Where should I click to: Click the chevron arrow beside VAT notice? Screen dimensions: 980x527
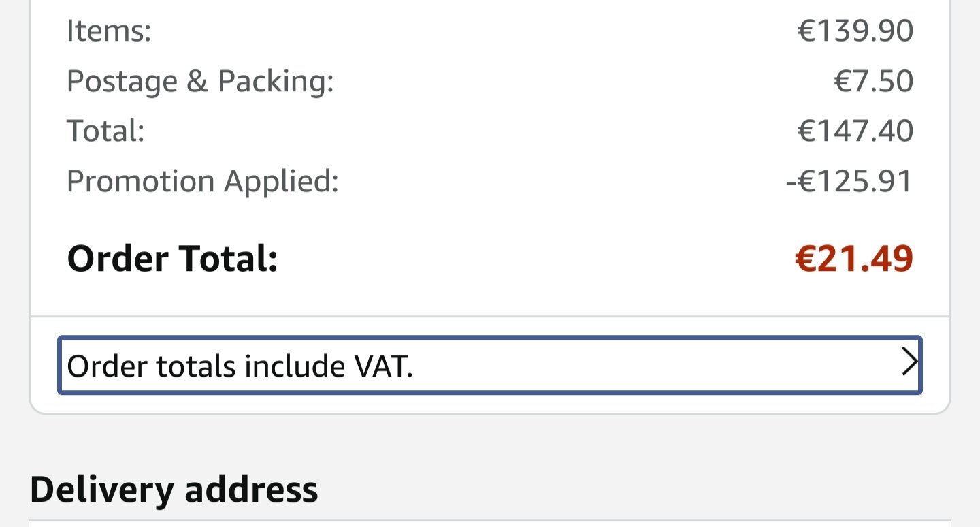[x=909, y=363]
